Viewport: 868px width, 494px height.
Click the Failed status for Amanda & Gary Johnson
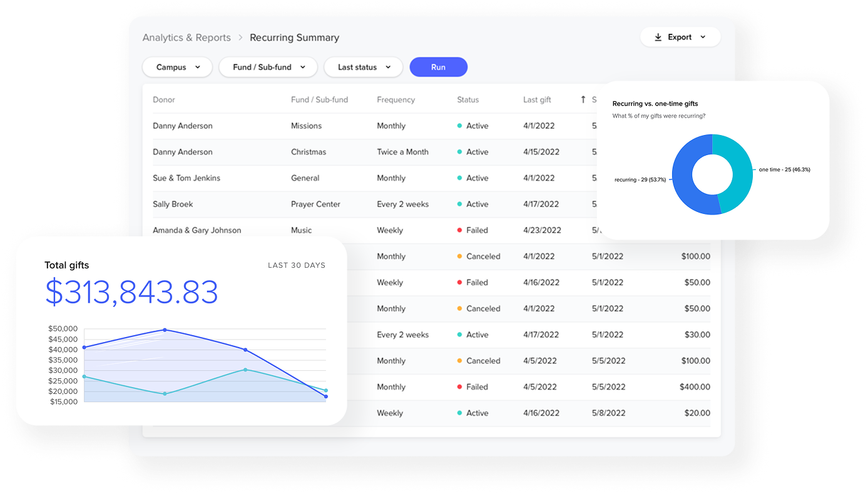(473, 231)
